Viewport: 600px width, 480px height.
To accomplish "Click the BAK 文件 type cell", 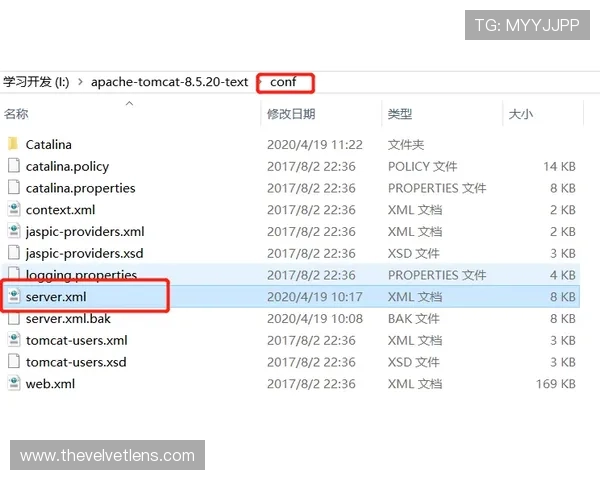I will (413, 318).
